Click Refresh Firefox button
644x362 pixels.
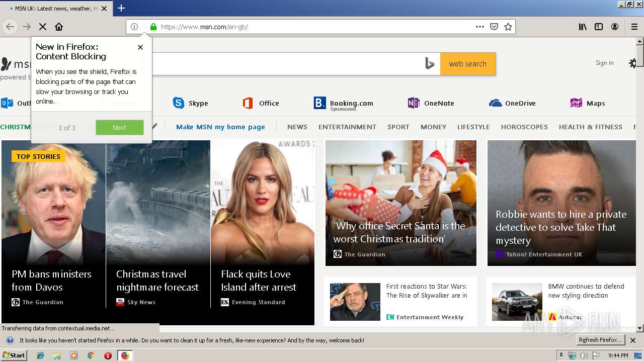coord(600,340)
